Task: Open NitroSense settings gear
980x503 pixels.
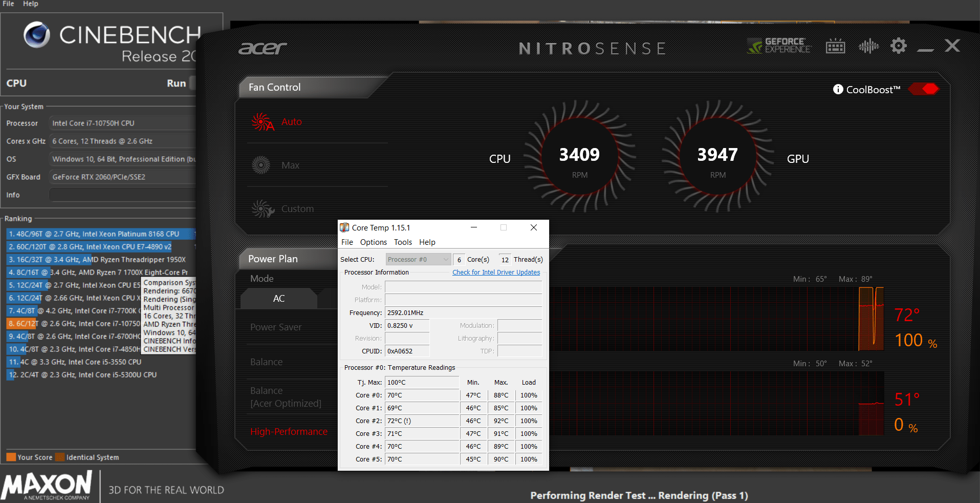Action: (898, 46)
